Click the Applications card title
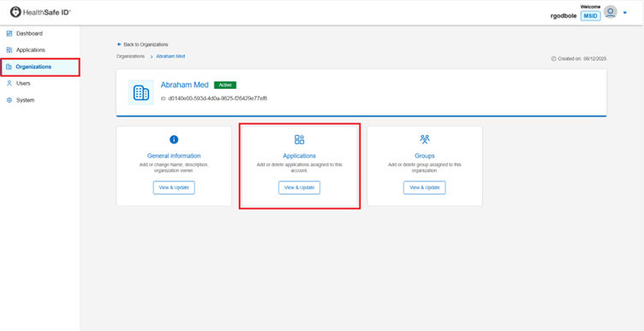This screenshot has height=331, width=644. pyautogui.click(x=300, y=156)
